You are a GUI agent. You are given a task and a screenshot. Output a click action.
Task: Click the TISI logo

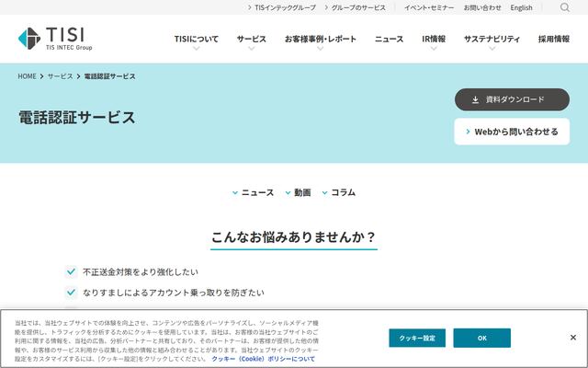pos(55,39)
